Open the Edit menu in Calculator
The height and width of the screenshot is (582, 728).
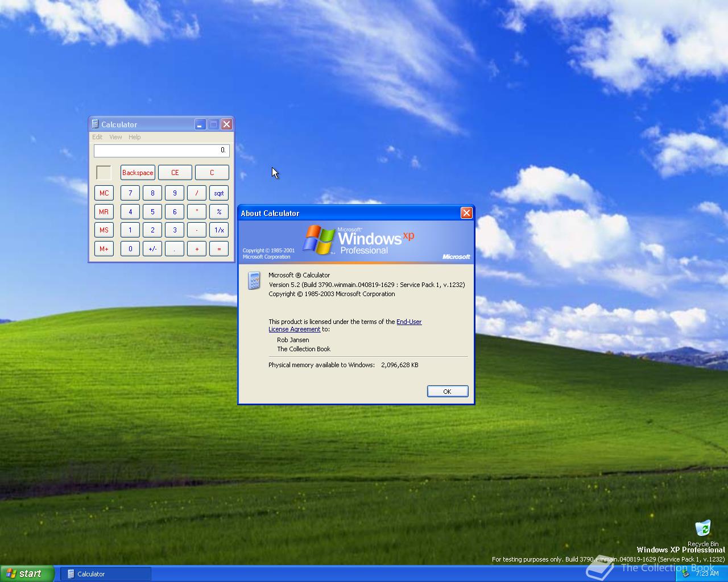97,137
